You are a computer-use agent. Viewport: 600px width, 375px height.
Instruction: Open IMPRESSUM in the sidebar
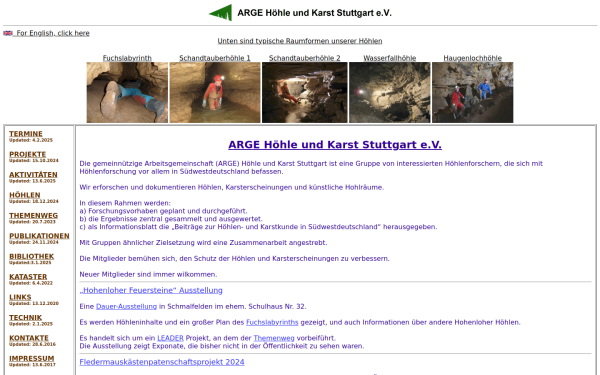(31, 359)
